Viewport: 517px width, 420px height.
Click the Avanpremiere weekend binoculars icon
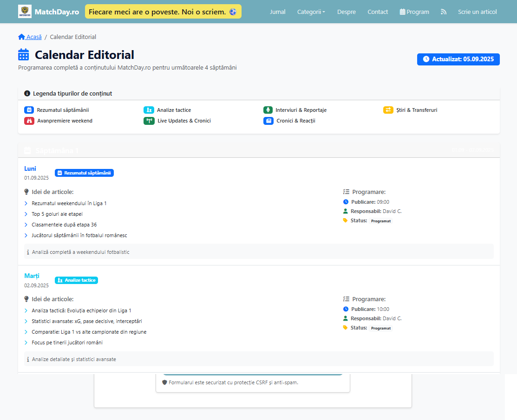(x=29, y=121)
